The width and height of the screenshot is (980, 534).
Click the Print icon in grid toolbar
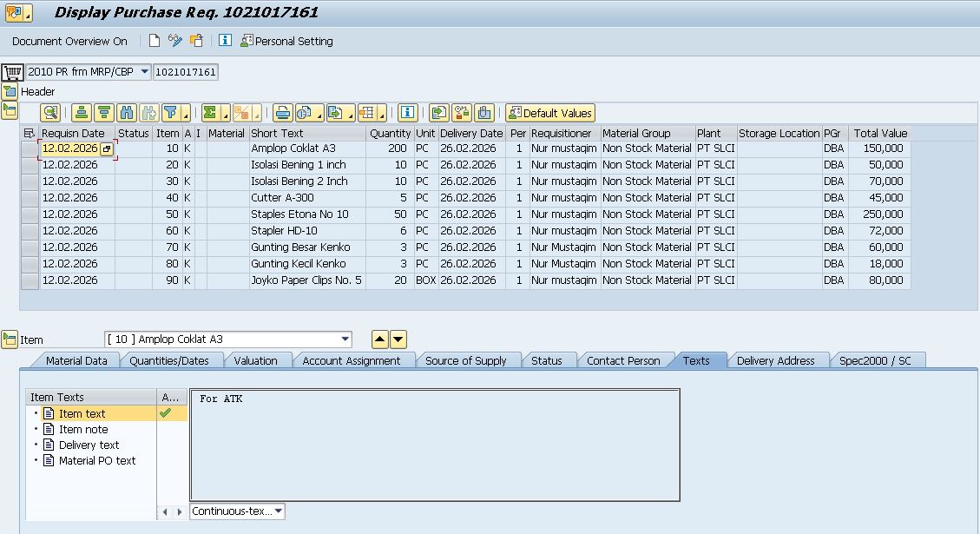coord(282,113)
